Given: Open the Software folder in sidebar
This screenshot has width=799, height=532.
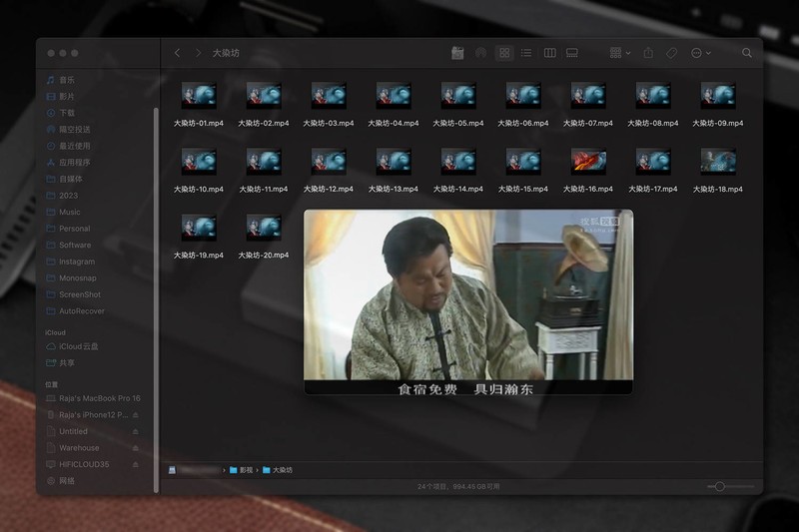Looking at the screenshot, I should pos(75,245).
